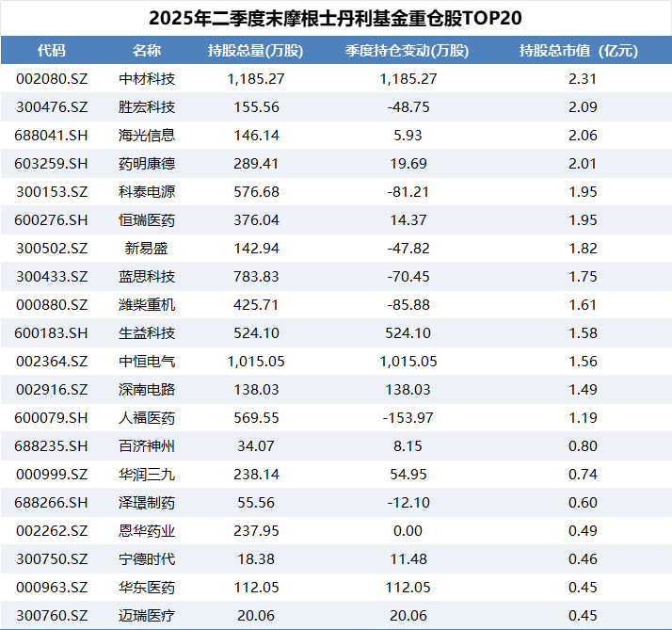Select the 新易盛 name cell

pos(147,249)
